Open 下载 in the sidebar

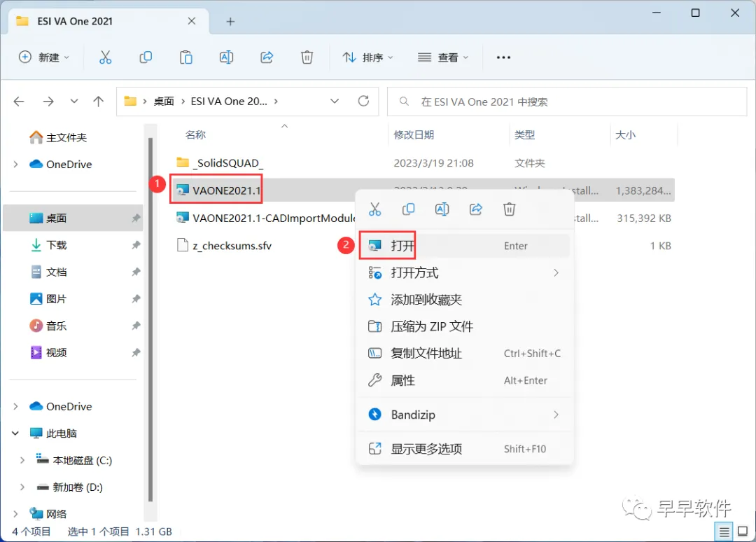pos(57,245)
